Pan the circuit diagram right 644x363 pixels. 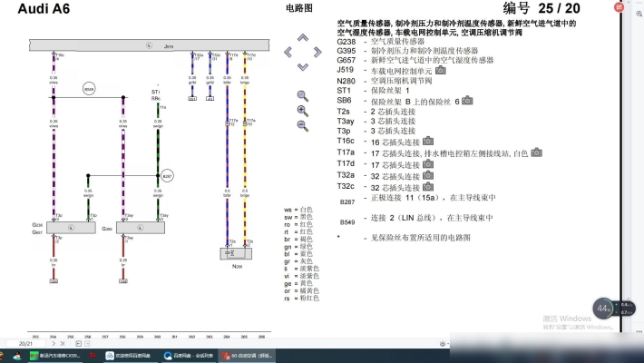317,53
